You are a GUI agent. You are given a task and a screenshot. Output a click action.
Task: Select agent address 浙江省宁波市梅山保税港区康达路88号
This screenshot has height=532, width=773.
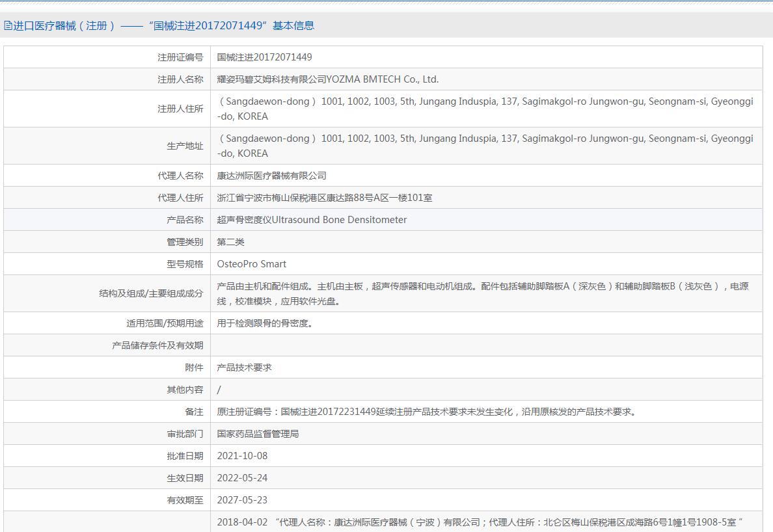point(325,198)
